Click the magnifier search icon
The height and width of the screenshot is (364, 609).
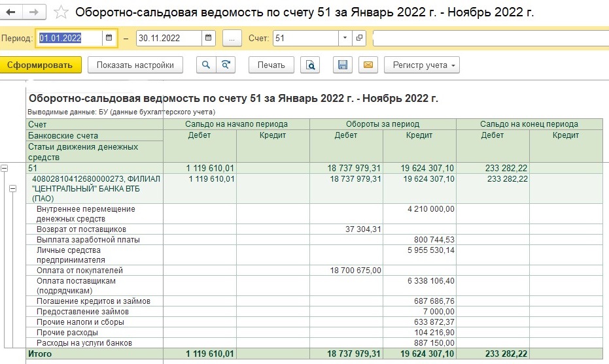point(206,65)
